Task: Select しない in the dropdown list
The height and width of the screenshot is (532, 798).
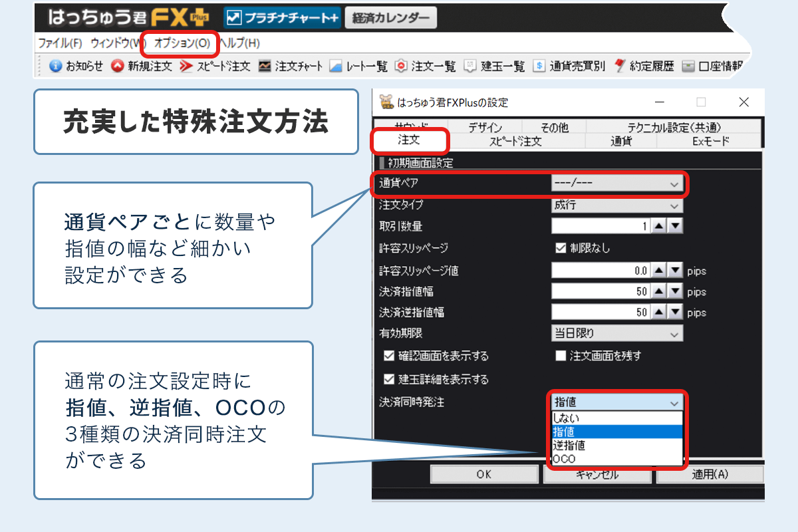Action: tap(617, 418)
